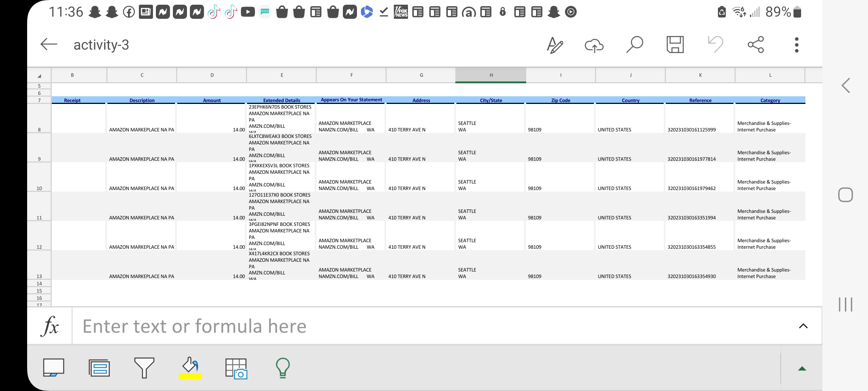Select column C header

142,75
